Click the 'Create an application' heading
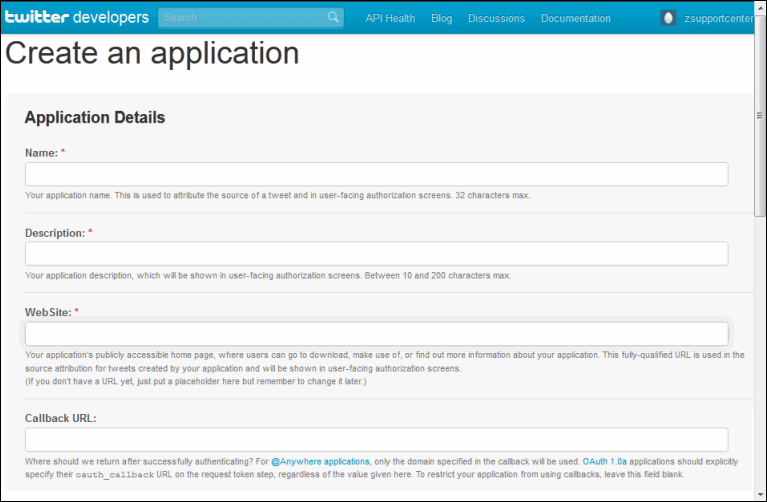The image size is (767, 502). (x=152, y=53)
